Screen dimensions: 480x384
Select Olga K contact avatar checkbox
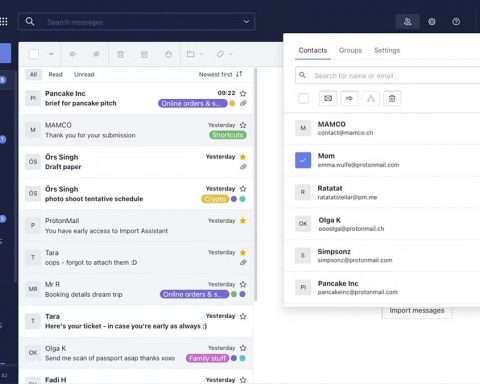303,224
